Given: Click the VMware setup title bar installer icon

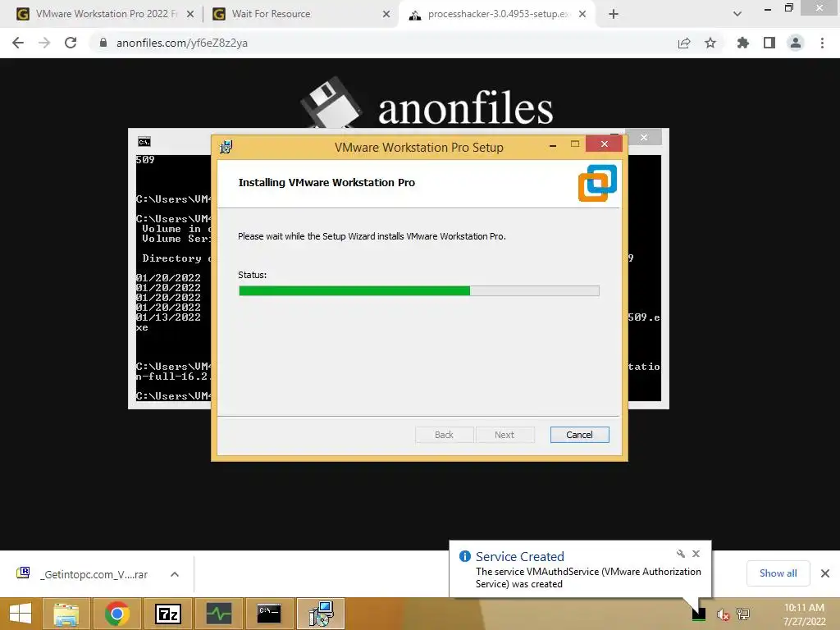Looking at the screenshot, I should [226, 147].
